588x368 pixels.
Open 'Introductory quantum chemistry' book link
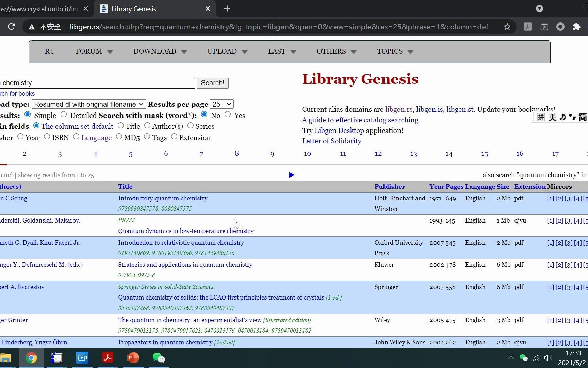[x=163, y=198]
